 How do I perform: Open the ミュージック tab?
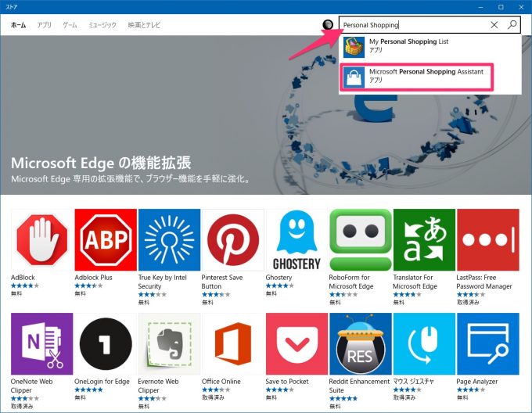(102, 25)
